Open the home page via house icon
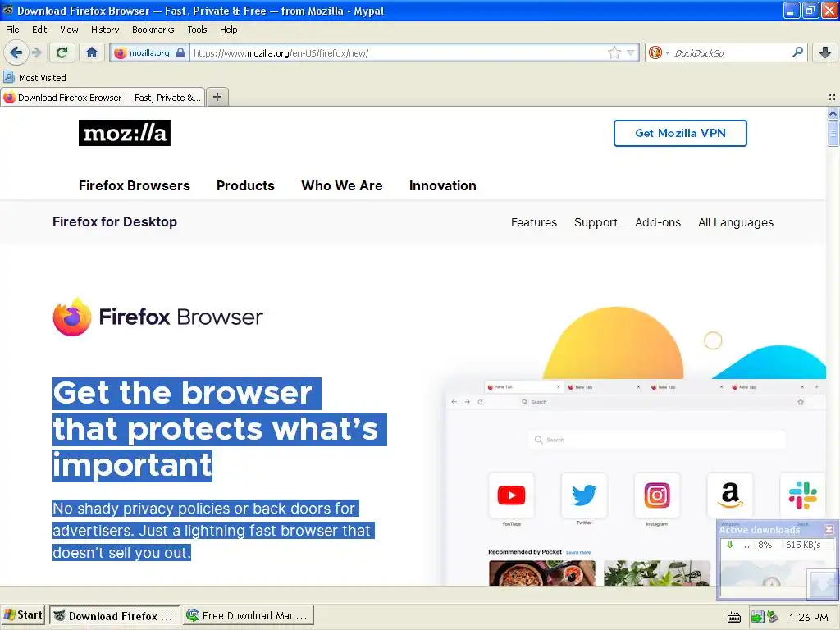840x630 pixels. coord(92,52)
